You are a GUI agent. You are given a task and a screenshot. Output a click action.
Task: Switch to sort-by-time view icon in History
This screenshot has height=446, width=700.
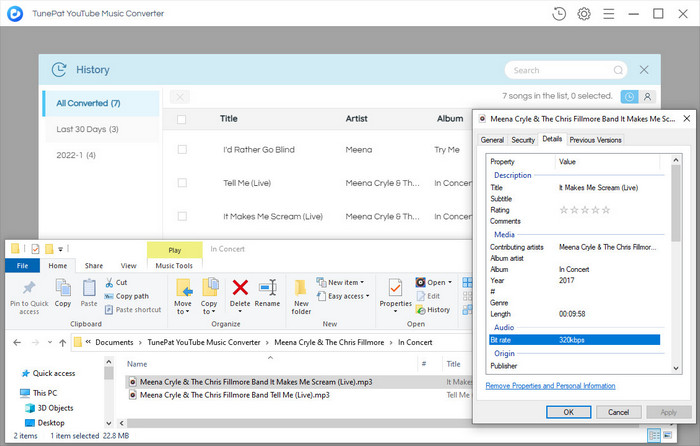629,96
